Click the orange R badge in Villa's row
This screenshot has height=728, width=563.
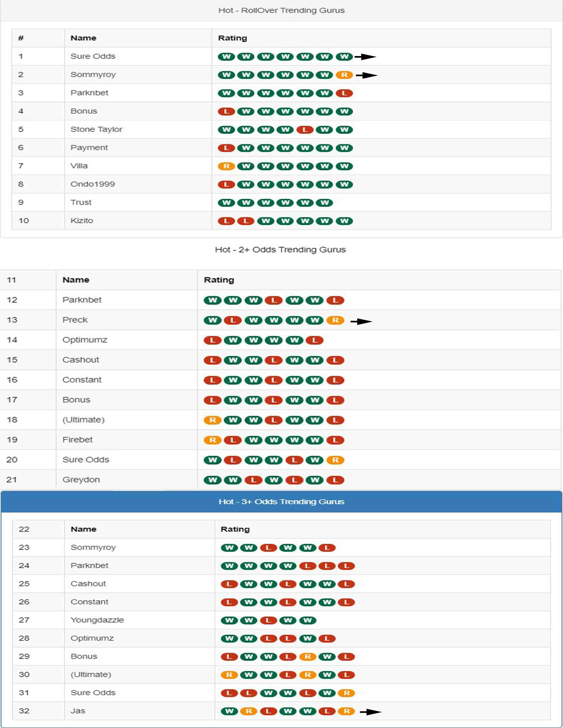pyautogui.click(x=227, y=166)
